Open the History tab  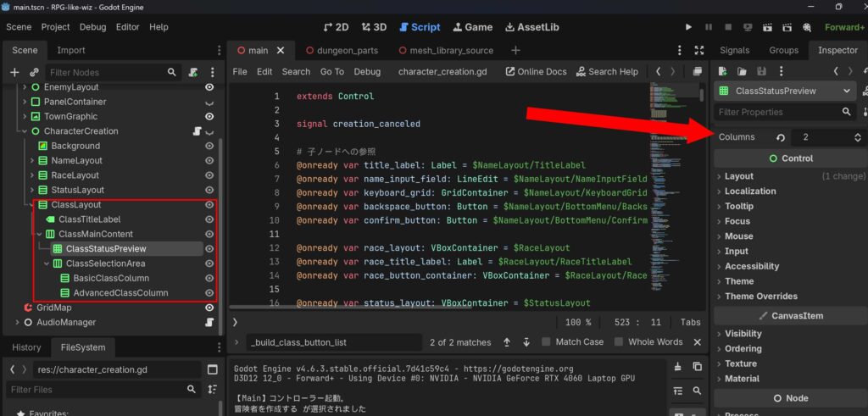(26, 347)
